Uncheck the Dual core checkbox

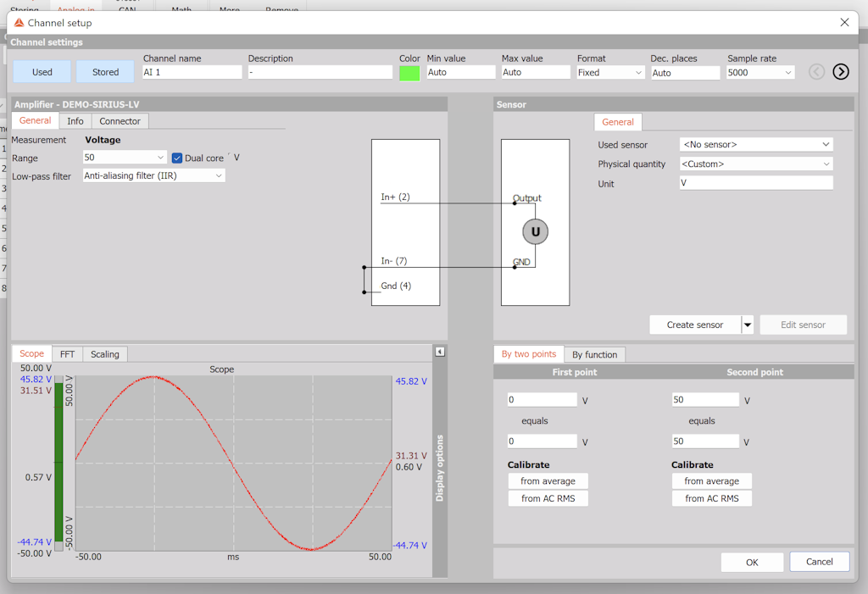point(177,158)
